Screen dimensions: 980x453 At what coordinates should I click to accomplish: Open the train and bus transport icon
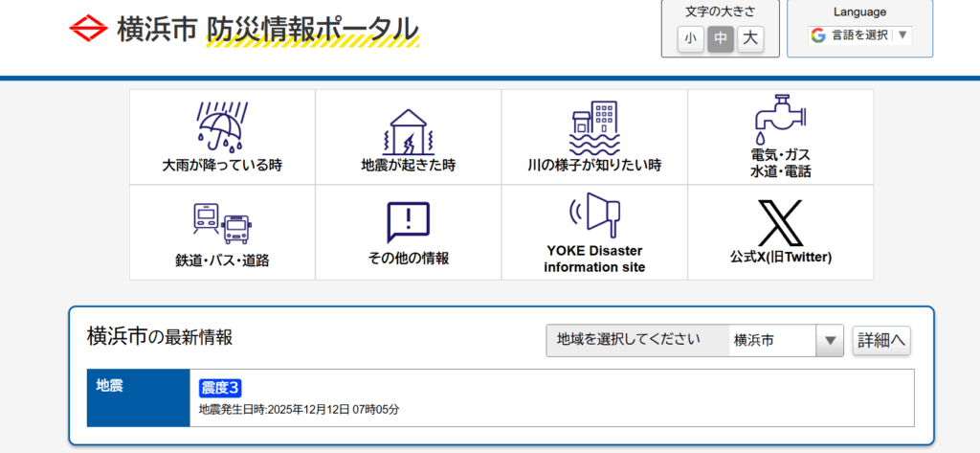(222, 223)
